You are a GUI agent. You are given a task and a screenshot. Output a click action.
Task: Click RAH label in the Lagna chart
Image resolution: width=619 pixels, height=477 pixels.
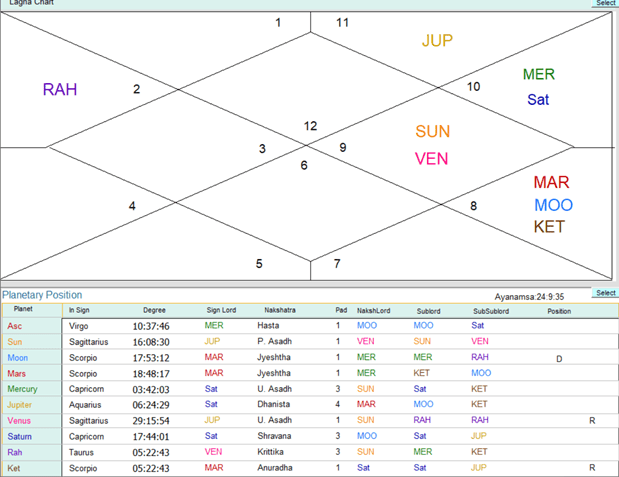click(60, 90)
